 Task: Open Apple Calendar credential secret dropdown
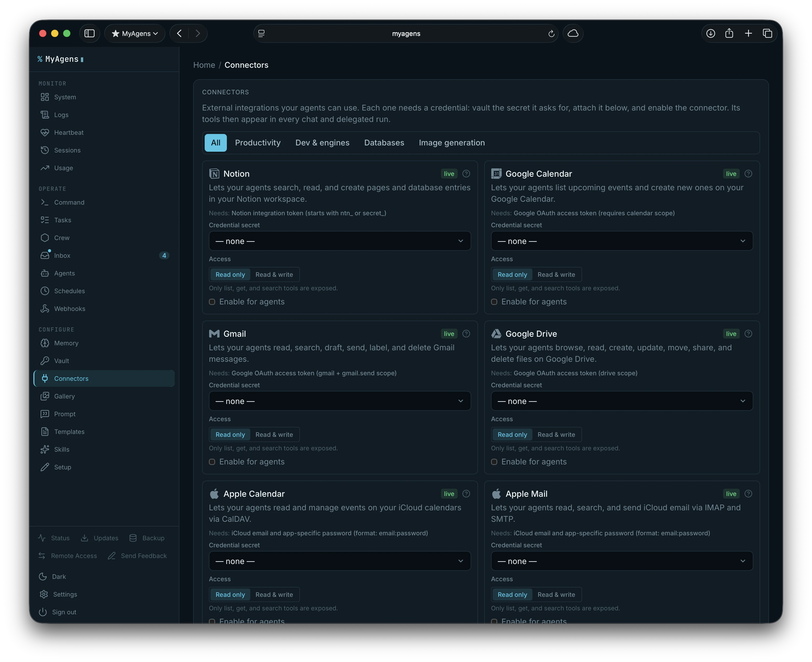[340, 561]
